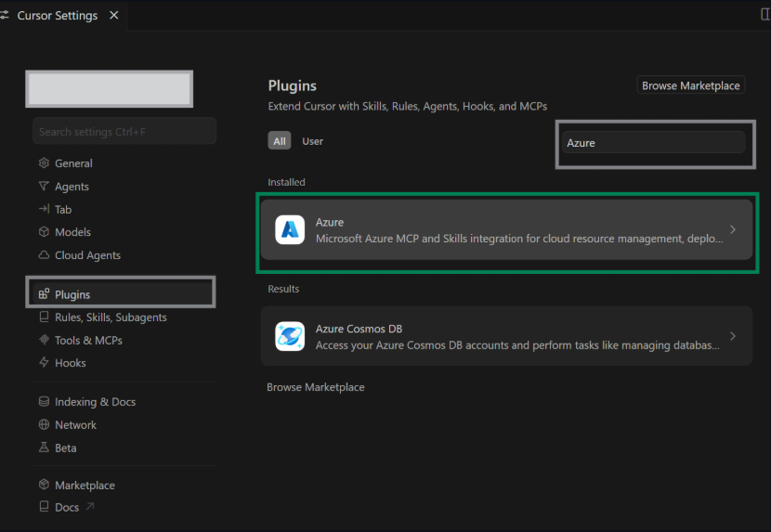Click the General gear icon
This screenshot has width=771, height=532.
[44, 162]
